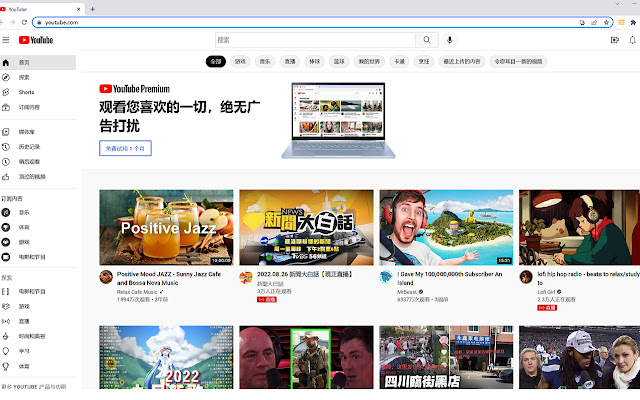The image size is (640, 400).
Task: Select the 烹饪 (cooking) filter chip
Action: pyautogui.click(x=424, y=62)
